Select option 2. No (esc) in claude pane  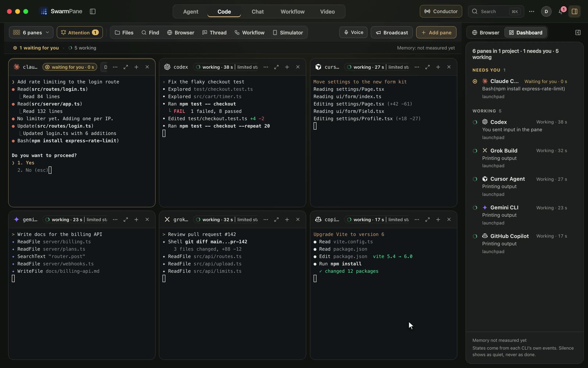(x=33, y=170)
